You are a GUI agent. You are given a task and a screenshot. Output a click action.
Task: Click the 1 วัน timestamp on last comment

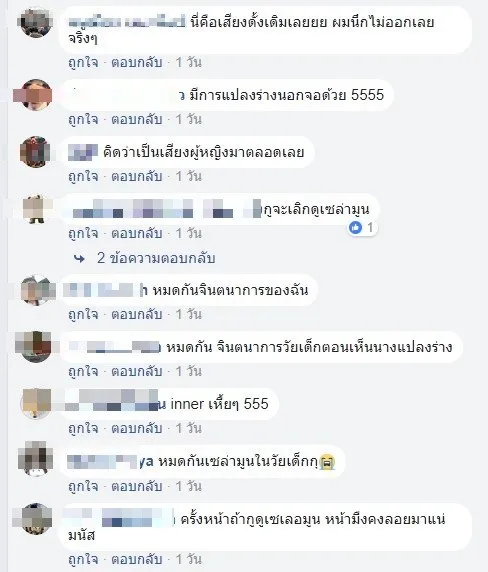point(189,559)
